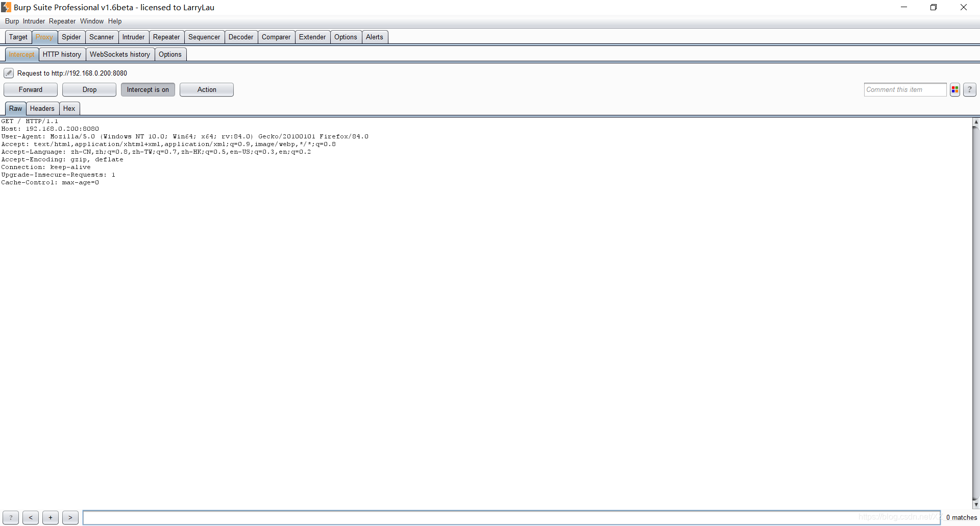Click the Connection: keep-alive line
This screenshot has width=980, height=526.
click(46, 168)
